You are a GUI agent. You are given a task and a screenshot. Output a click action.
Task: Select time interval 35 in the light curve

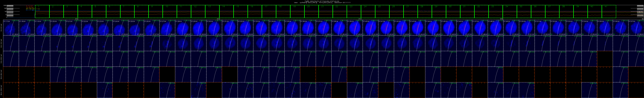pyautogui.click(x=524, y=11)
